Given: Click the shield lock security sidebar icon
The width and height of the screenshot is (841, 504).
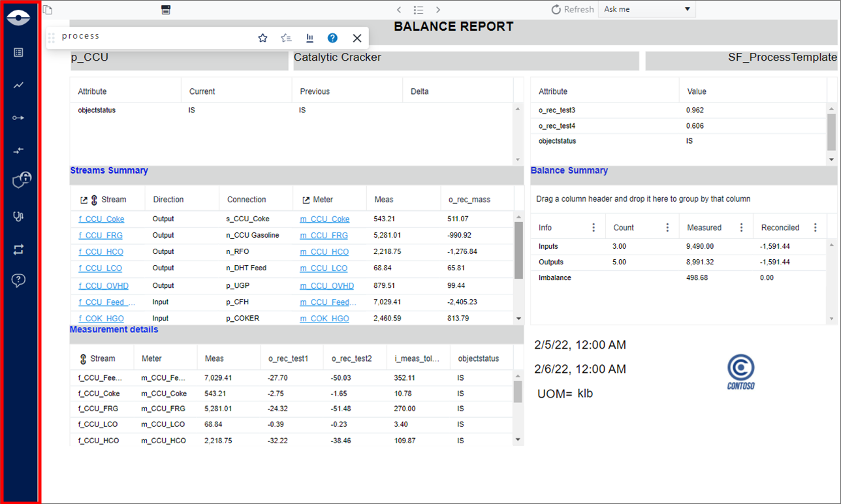Looking at the screenshot, I should 21,180.
